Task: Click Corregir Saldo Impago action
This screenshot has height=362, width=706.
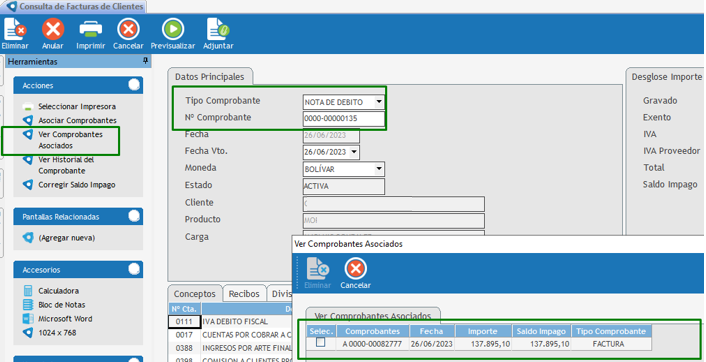Action: click(77, 185)
